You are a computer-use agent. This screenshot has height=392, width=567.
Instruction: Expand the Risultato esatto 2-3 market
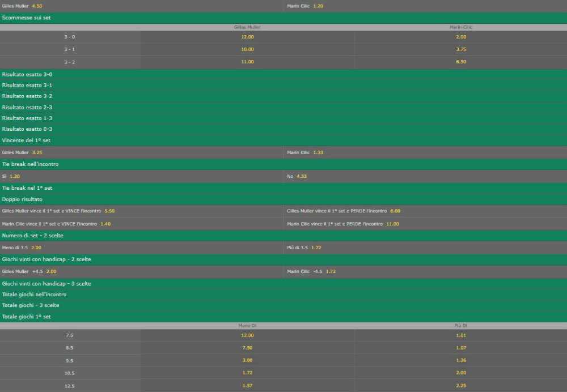coord(27,107)
